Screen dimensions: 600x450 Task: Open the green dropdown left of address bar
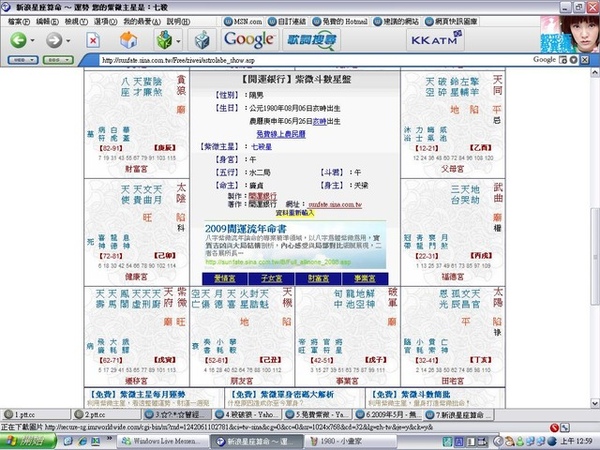tap(58, 60)
